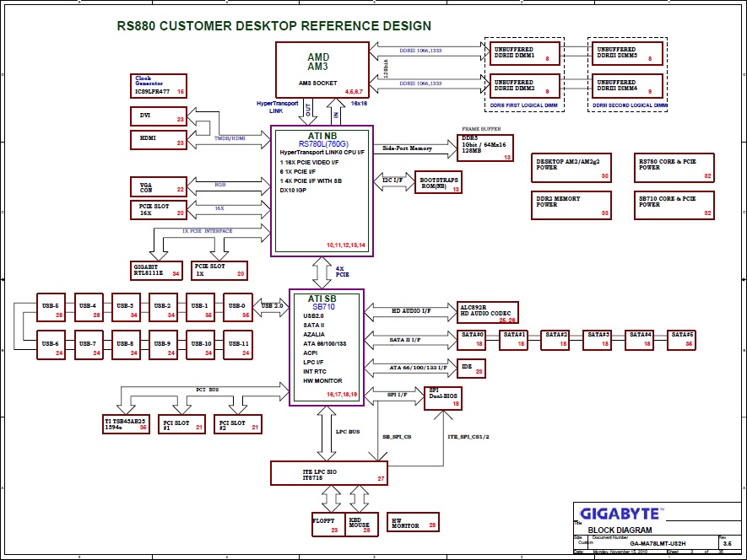The height and width of the screenshot is (560, 747).
Task: Select the HDMI connector box
Action: click(x=159, y=139)
